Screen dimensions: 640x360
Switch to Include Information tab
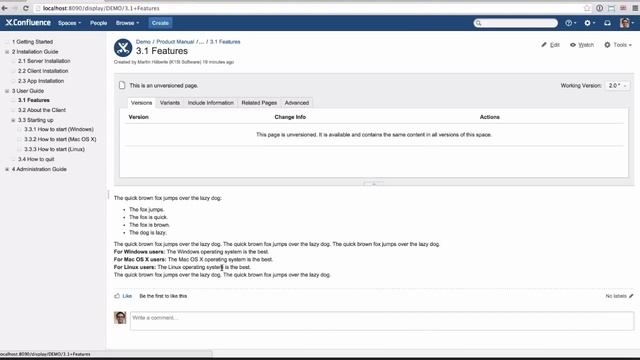pyautogui.click(x=211, y=103)
